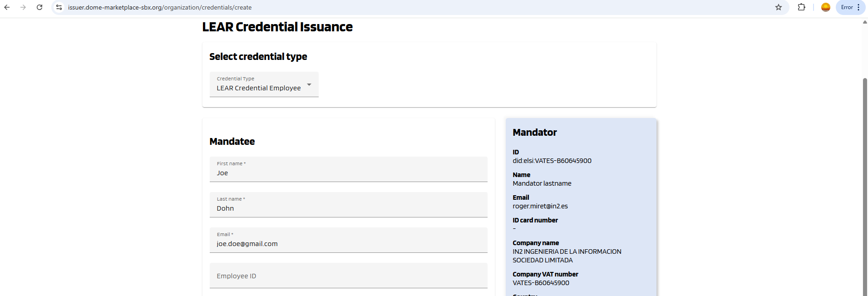This screenshot has height=296, width=868.
Task: Click the browser back arrow
Action: tap(7, 7)
